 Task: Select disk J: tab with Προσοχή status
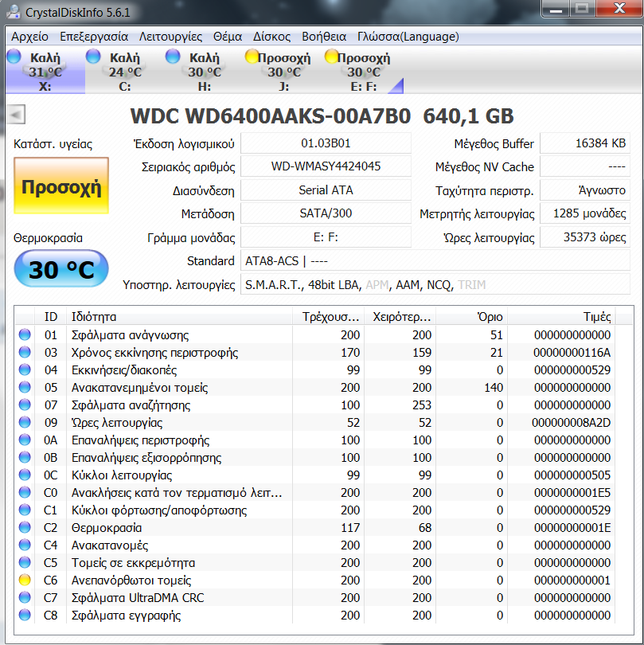pyautogui.click(x=283, y=71)
